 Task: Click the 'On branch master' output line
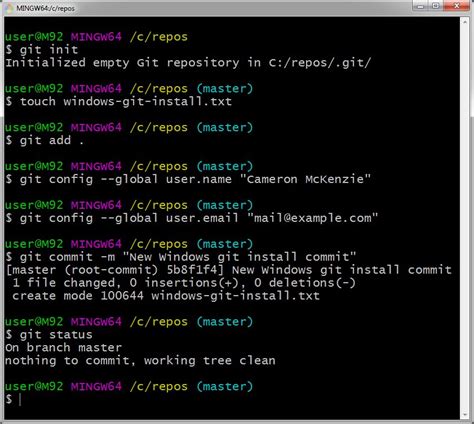tap(63, 348)
